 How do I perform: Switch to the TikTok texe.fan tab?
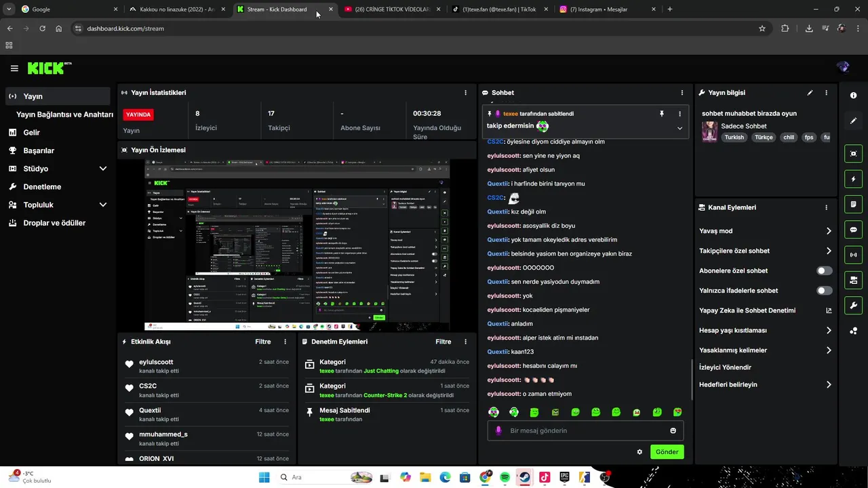coord(498,9)
